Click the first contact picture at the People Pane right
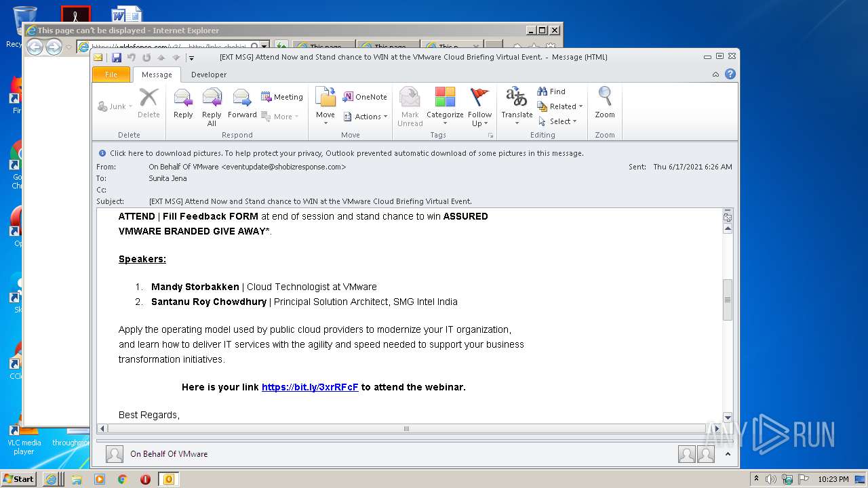The image size is (868, 488). click(x=686, y=454)
